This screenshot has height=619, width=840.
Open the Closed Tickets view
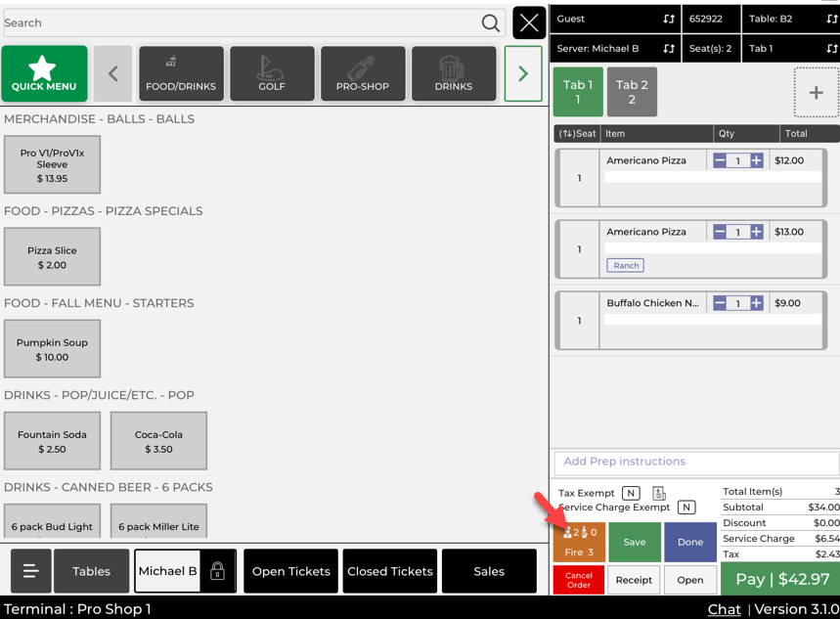[390, 571]
